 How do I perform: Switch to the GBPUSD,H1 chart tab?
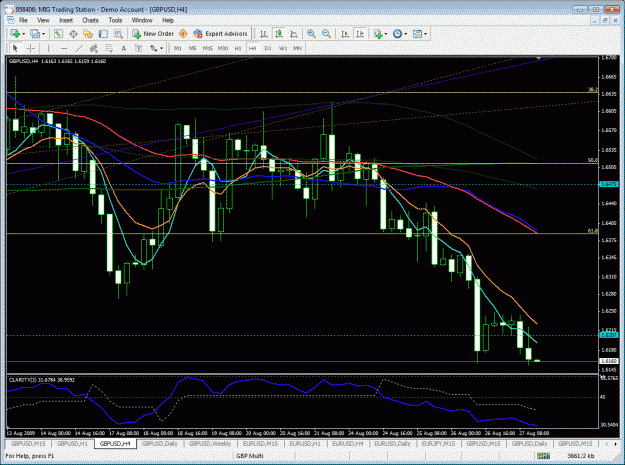(72, 443)
